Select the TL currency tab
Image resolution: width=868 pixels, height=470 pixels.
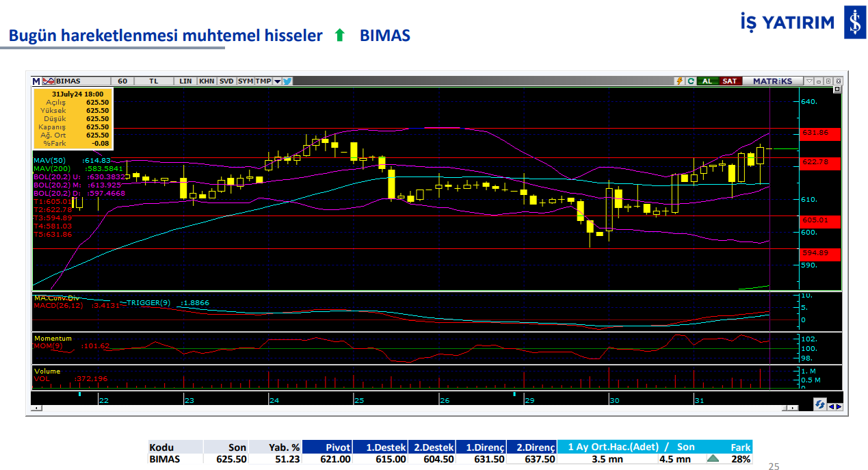point(153,81)
